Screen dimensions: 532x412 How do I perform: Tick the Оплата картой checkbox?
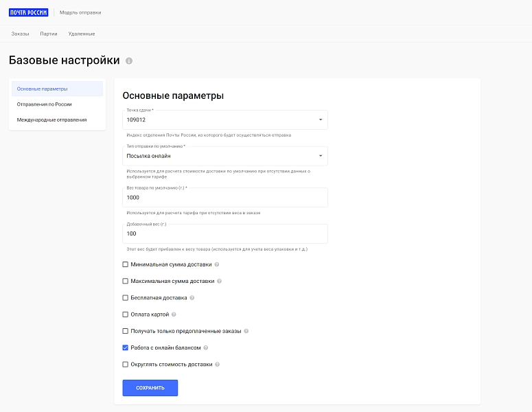click(125, 314)
